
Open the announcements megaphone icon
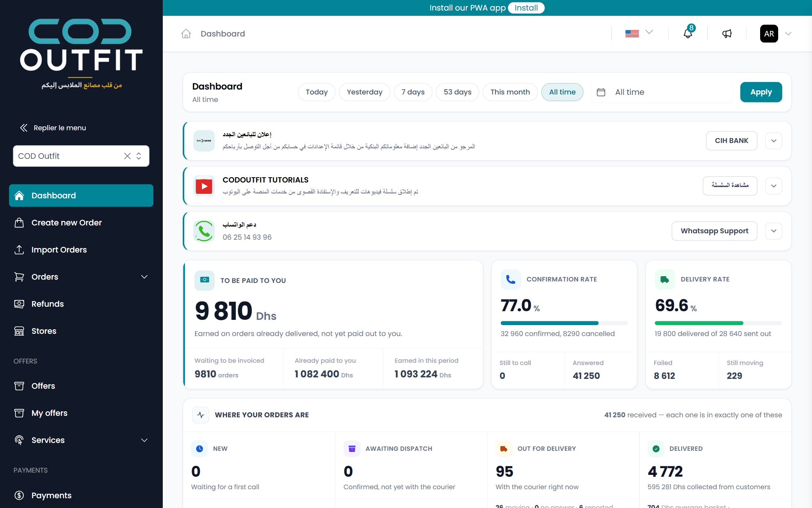(x=727, y=34)
